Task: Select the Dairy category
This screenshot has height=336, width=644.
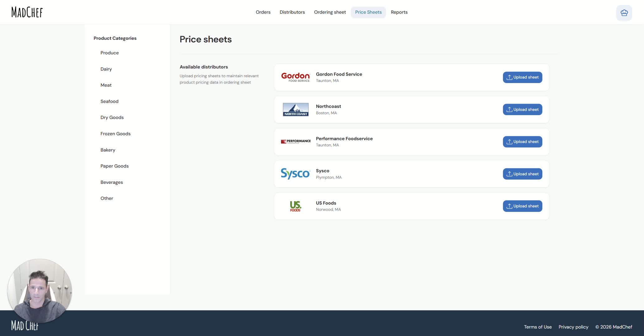Action: pos(106,69)
